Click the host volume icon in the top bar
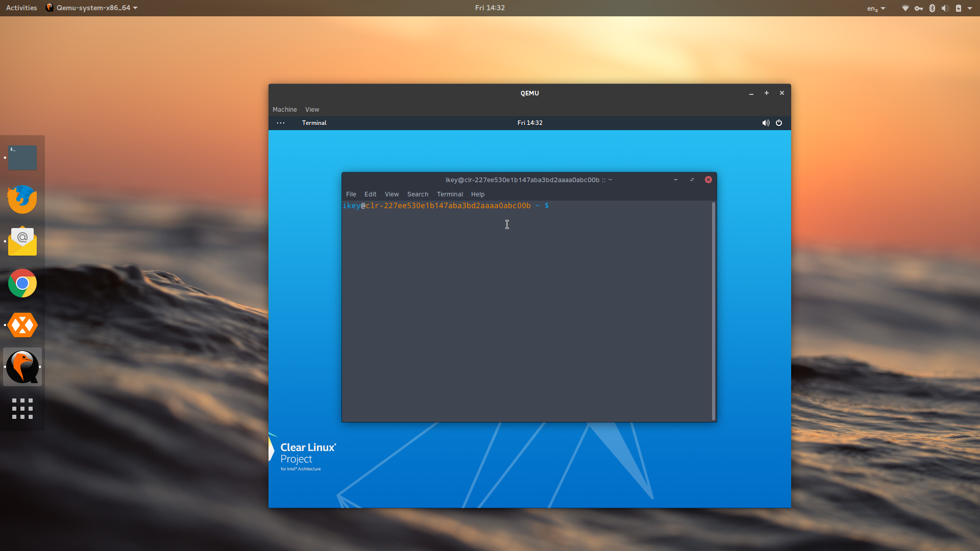The image size is (980, 551). 945,8
